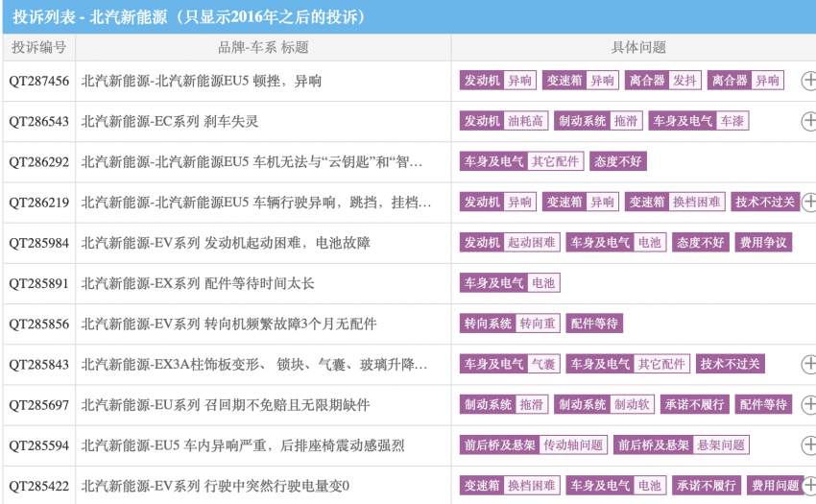
Task: Click plus icon in QT285843 row
Action: [x=808, y=364]
